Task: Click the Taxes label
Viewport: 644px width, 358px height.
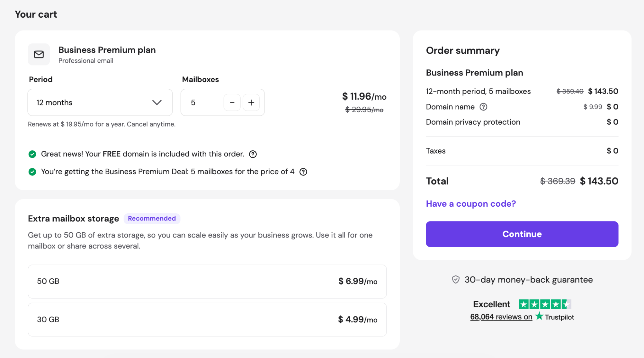Action: pos(436,151)
